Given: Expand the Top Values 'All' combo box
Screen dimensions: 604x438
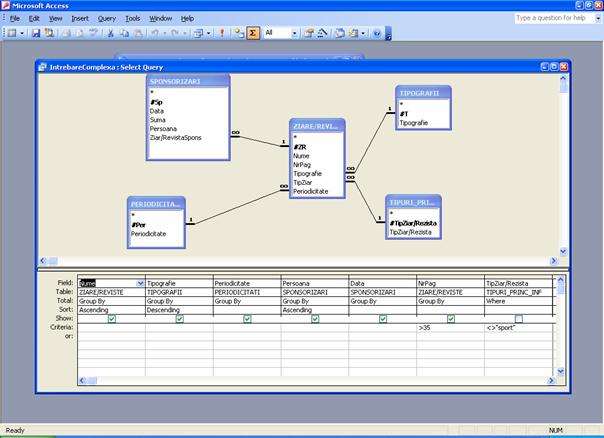Looking at the screenshot, I should click(x=295, y=33).
